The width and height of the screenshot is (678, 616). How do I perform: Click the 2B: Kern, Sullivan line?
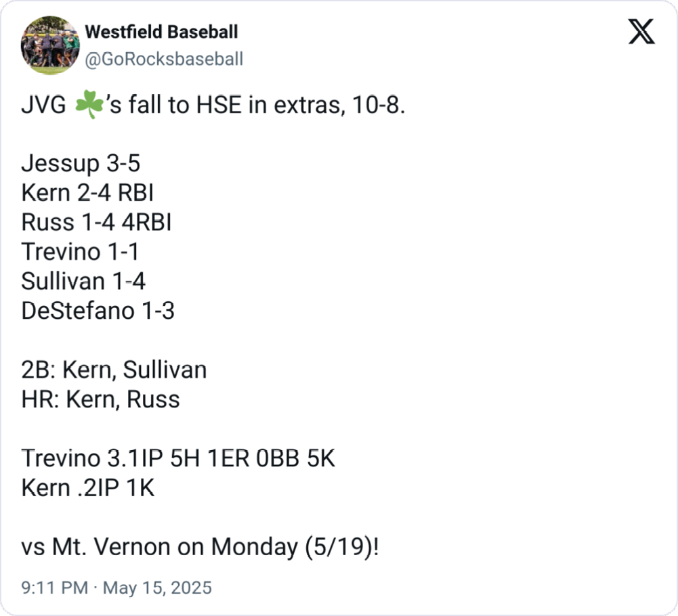(x=114, y=370)
